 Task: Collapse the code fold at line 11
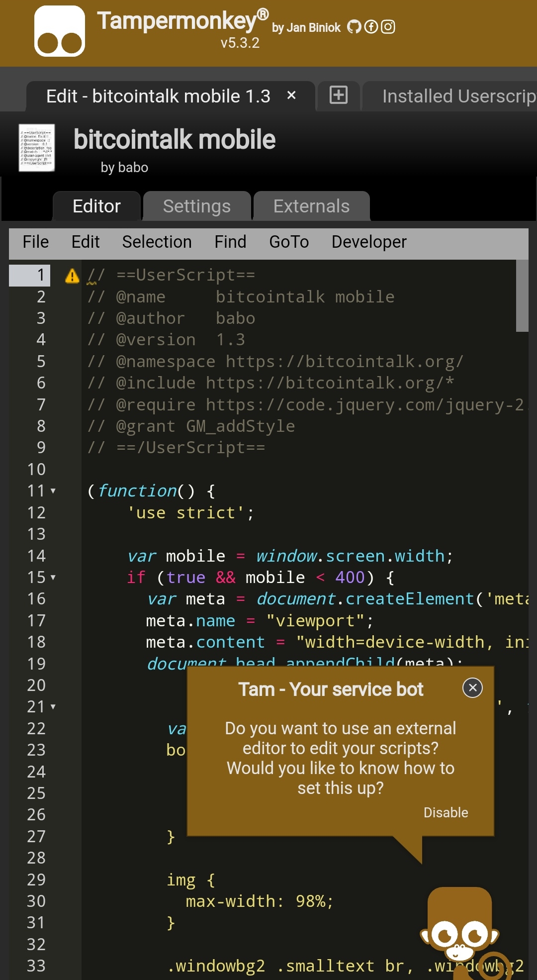coord(53,491)
